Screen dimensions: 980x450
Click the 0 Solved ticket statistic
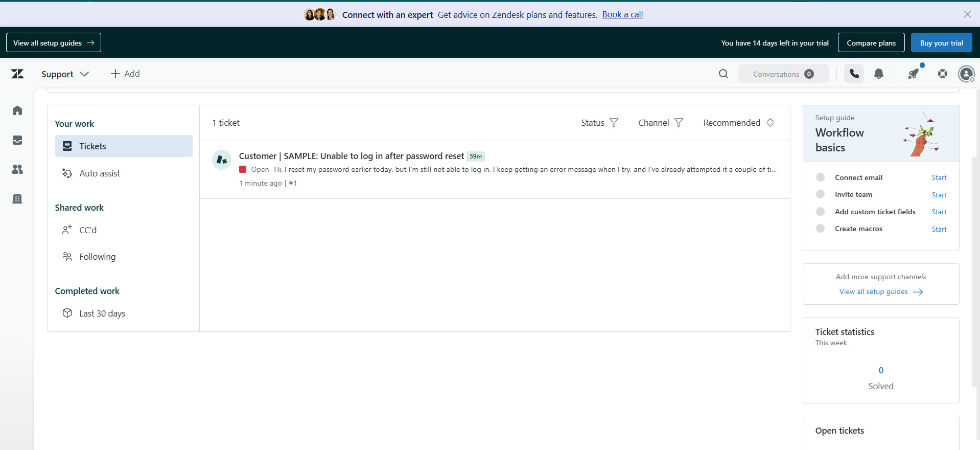(x=881, y=378)
